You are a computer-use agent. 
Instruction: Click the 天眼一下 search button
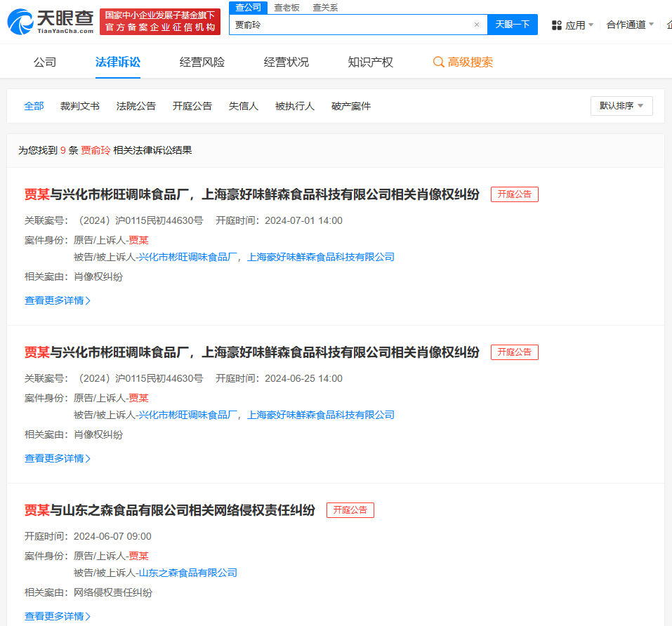(x=512, y=25)
